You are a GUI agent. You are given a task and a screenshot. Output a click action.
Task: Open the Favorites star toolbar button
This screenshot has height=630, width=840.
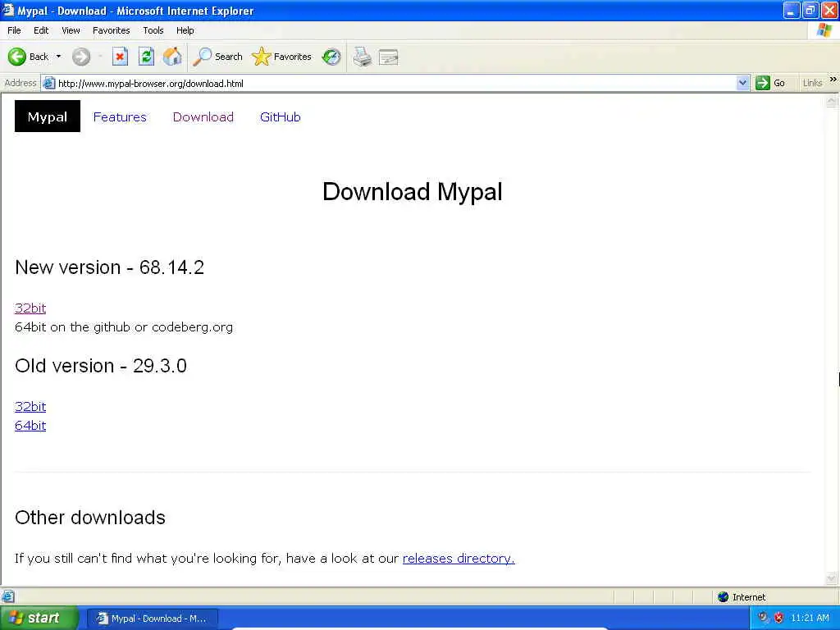coord(281,57)
